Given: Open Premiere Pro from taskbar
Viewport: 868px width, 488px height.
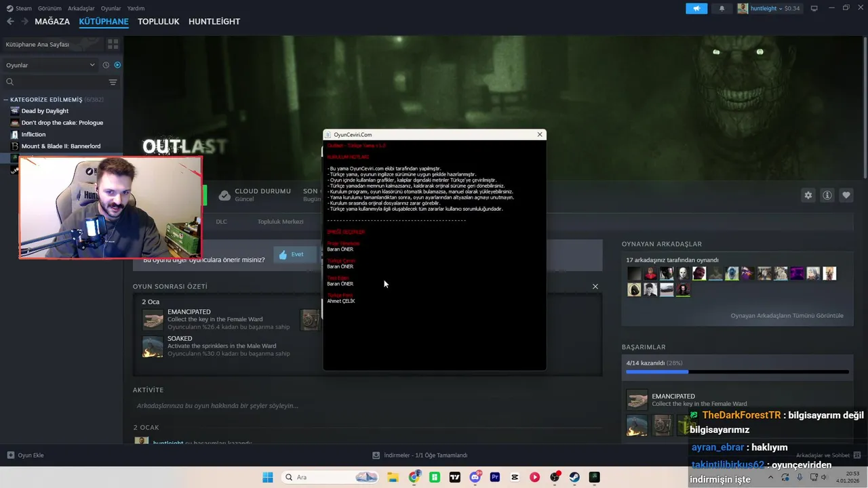Looking at the screenshot, I should click(x=495, y=477).
